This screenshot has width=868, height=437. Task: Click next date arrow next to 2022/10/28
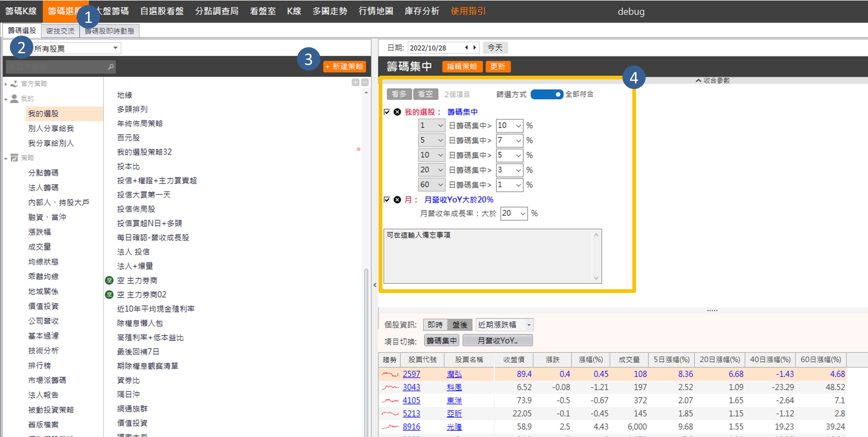pos(474,47)
